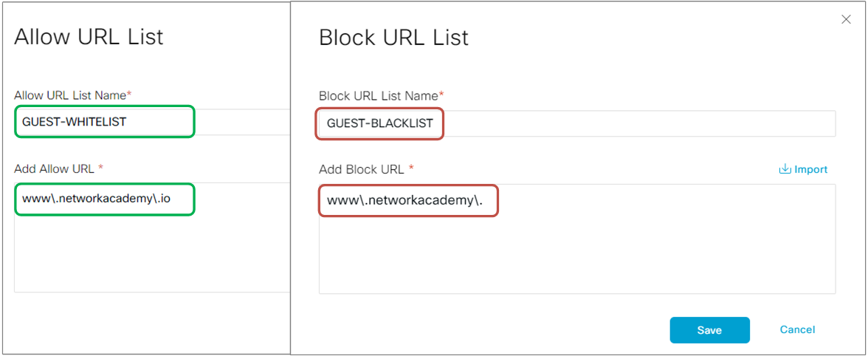This screenshot has width=868, height=356.
Task: Click the GUEST-WHITELIST name text
Action: click(74, 122)
